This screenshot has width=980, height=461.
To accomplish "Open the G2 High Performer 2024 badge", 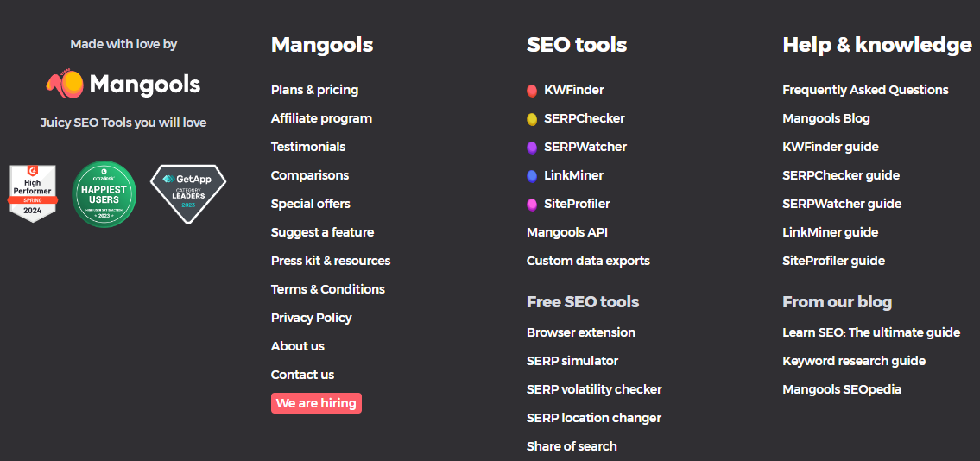I will pyautogui.click(x=33, y=193).
